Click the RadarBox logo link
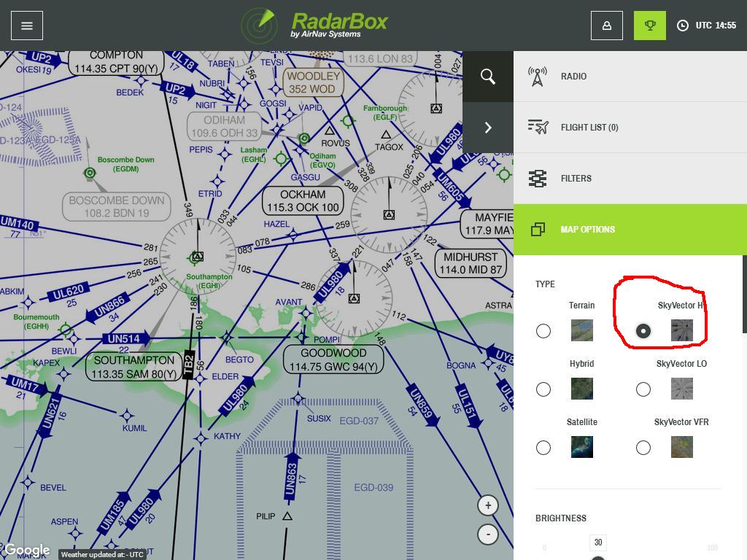 (x=314, y=26)
